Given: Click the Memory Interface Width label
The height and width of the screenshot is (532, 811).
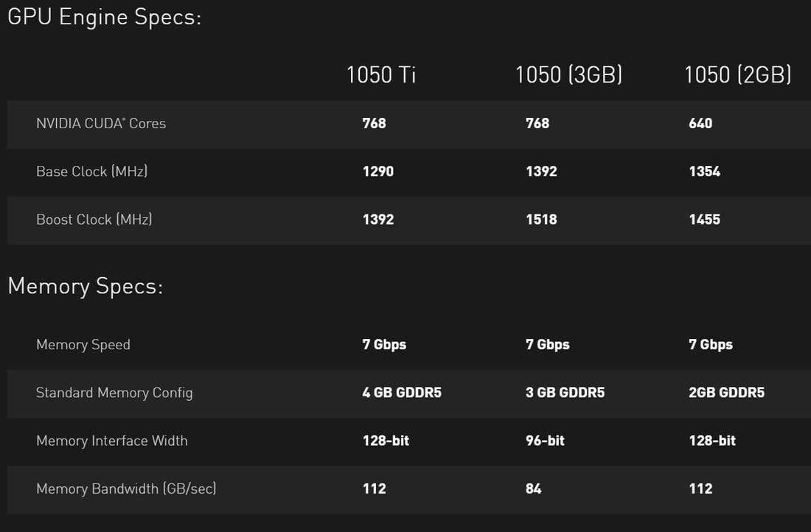Looking at the screenshot, I should coord(112,441).
